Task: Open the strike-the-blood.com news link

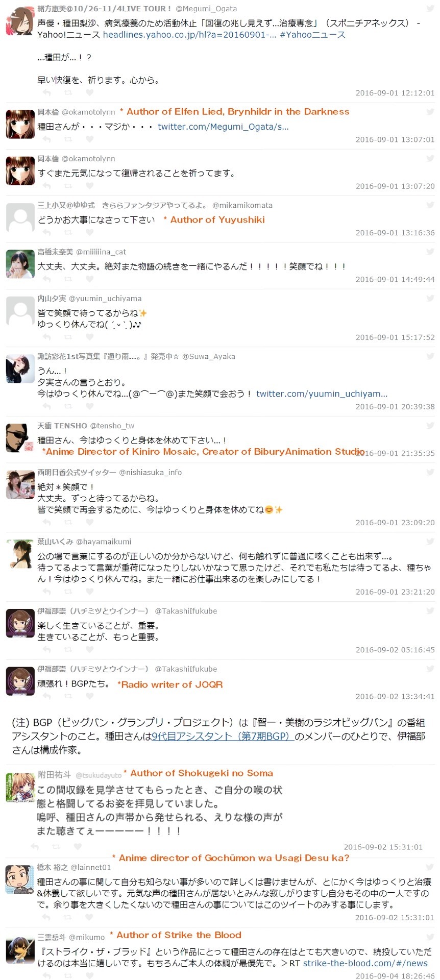Action: 365,963
